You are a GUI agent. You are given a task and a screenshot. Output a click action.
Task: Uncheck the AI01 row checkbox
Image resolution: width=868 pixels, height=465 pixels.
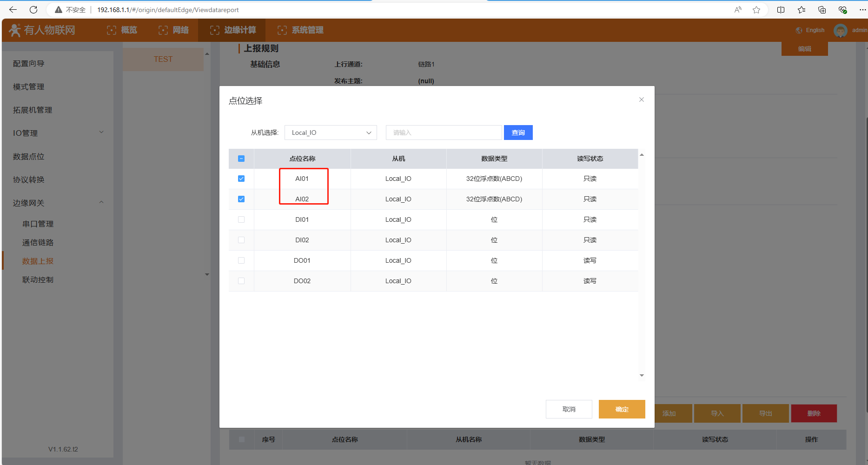pos(241,179)
